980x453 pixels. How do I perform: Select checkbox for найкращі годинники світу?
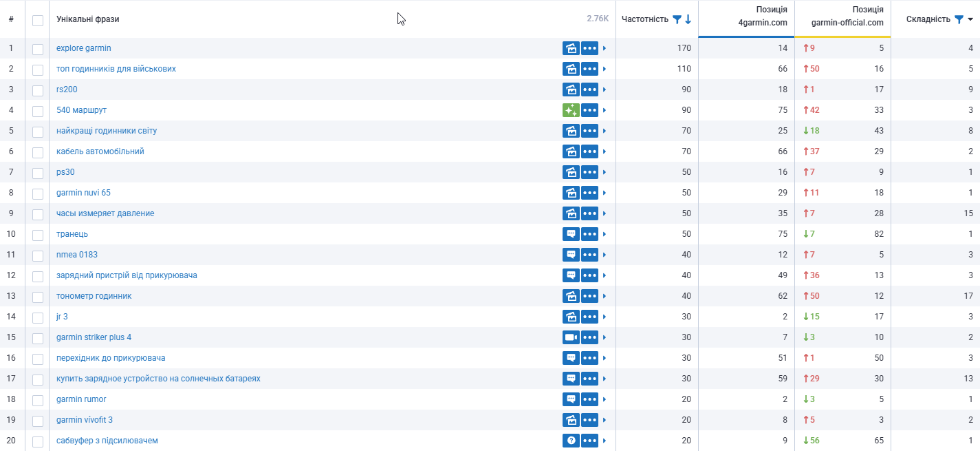pyautogui.click(x=38, y=131)
